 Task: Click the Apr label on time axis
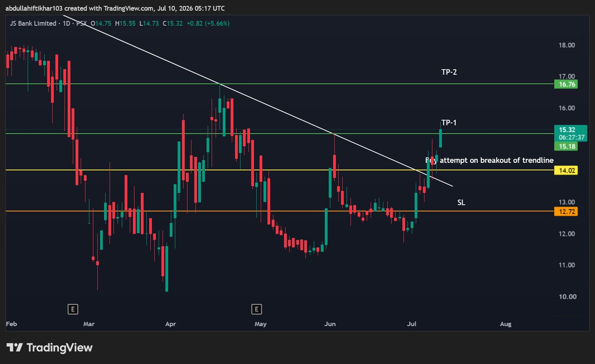(x=171, y=324)
